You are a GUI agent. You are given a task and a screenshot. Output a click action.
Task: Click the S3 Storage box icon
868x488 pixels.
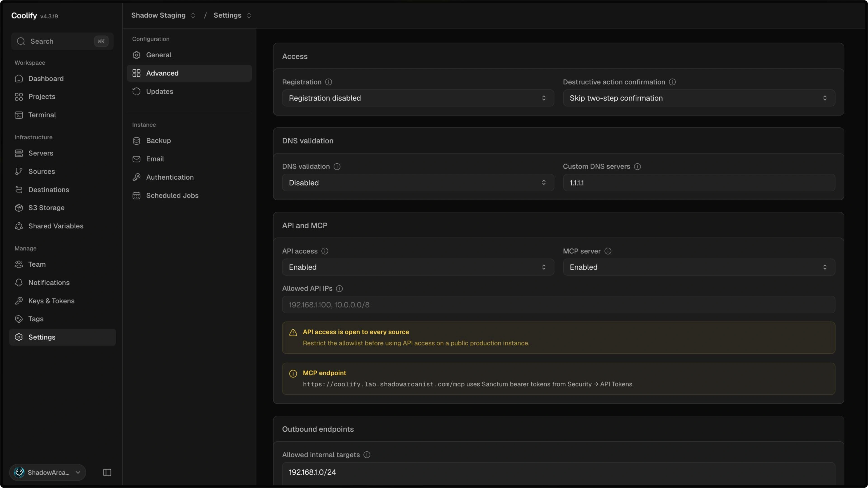(x=19, y=208)
